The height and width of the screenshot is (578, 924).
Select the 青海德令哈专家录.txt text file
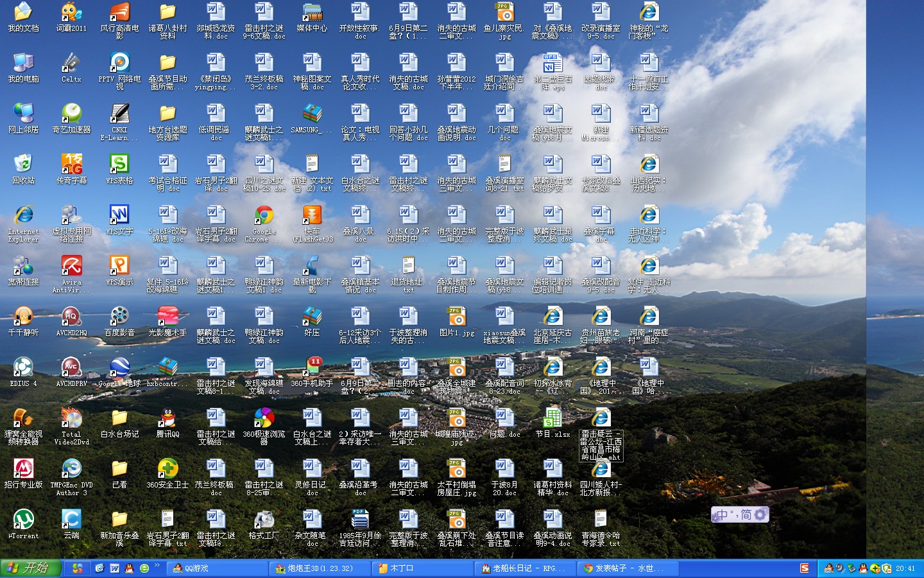coord(601,528)
